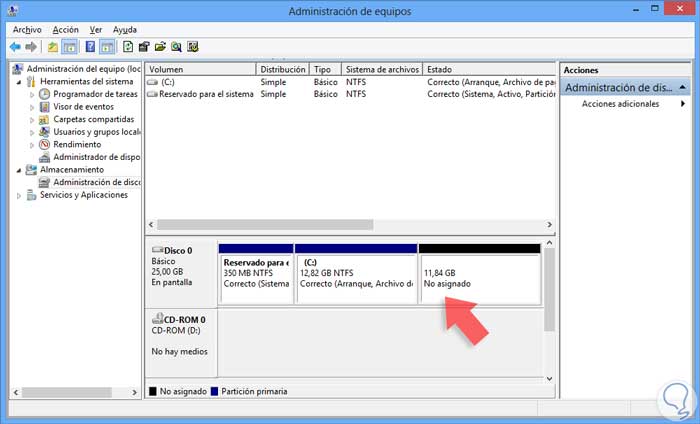
Task: Click the console tree scroll left arrow
Action: (x=16, y=392)
